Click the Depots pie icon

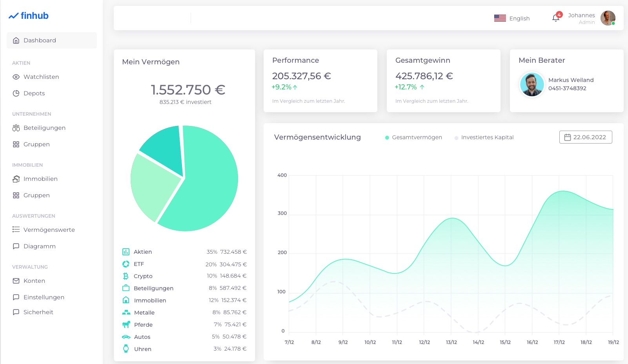16,93
